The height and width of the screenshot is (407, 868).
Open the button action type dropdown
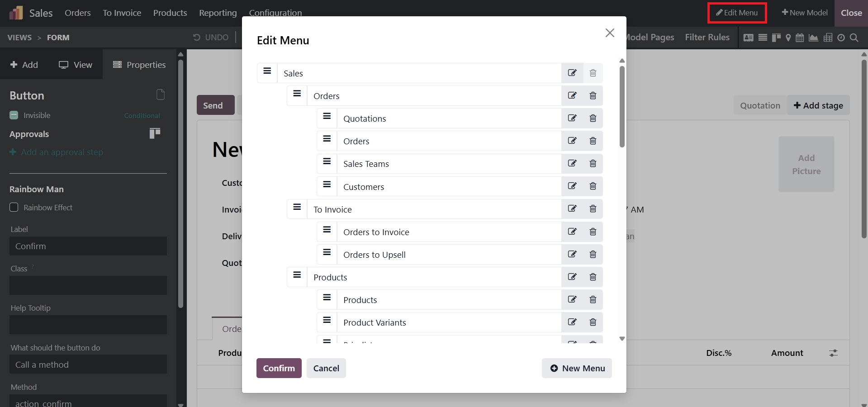88,364
